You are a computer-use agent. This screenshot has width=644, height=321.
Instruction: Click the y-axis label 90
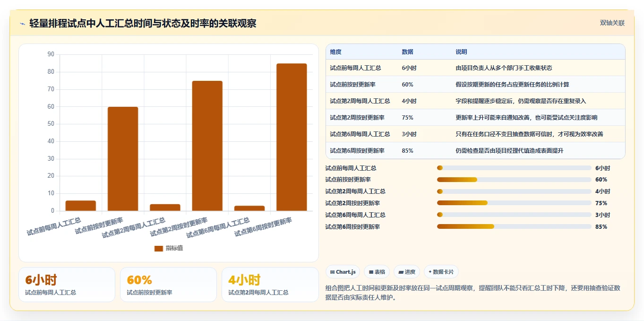click(51, 54)
